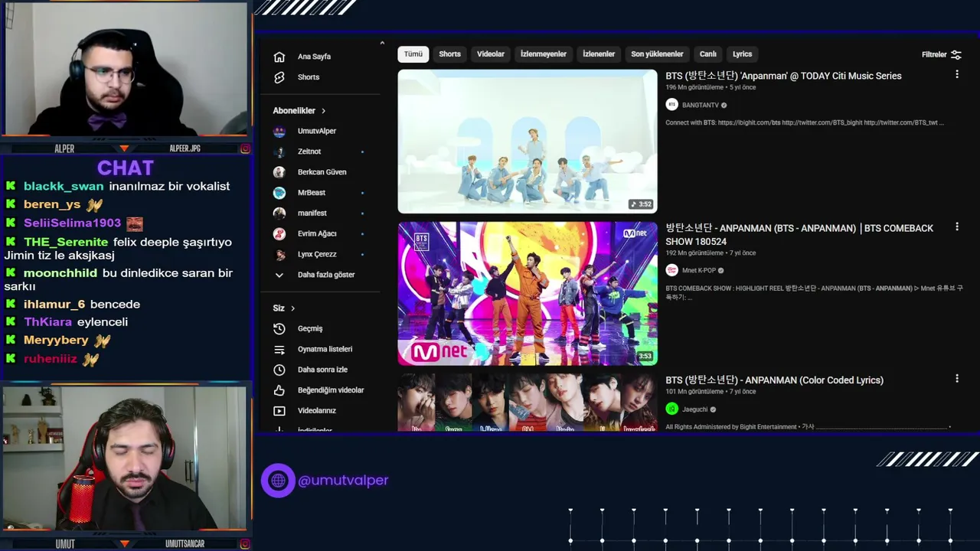Click the Videolarınız play icon
Screen dimensions: 980x551
[x=279, y=411]
